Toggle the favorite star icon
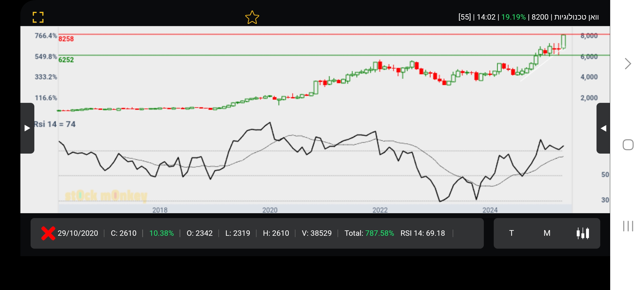644x290 pixels. click(x=252, y=17)
